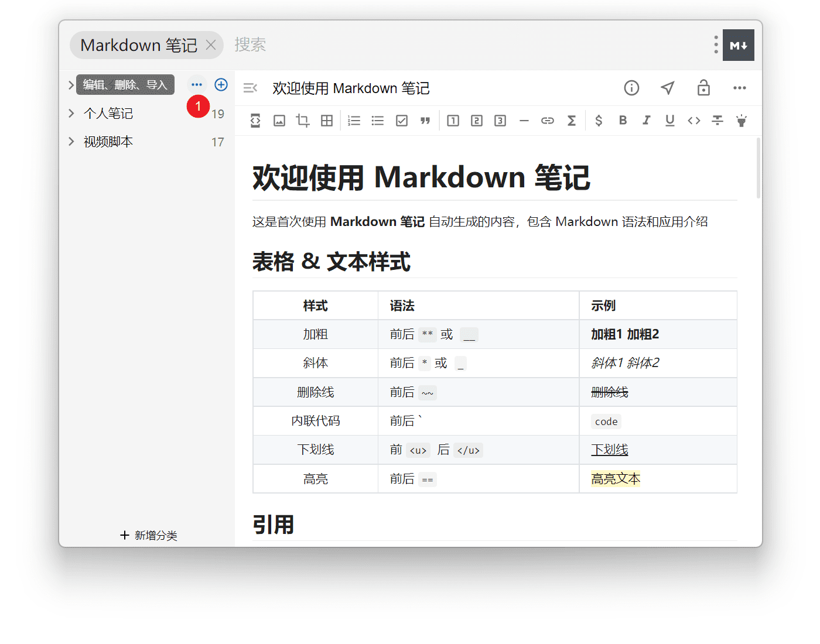Insert a hyperlink with the link icon

(x=548, y=121)
